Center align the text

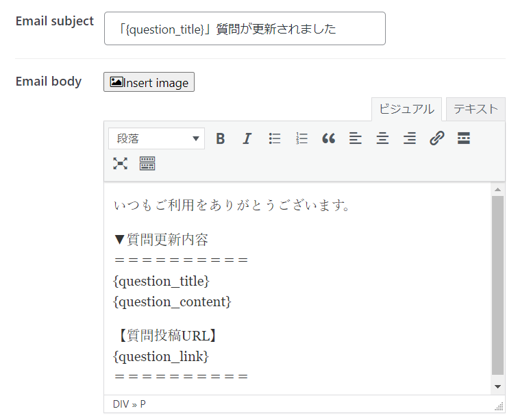point(382,138)
